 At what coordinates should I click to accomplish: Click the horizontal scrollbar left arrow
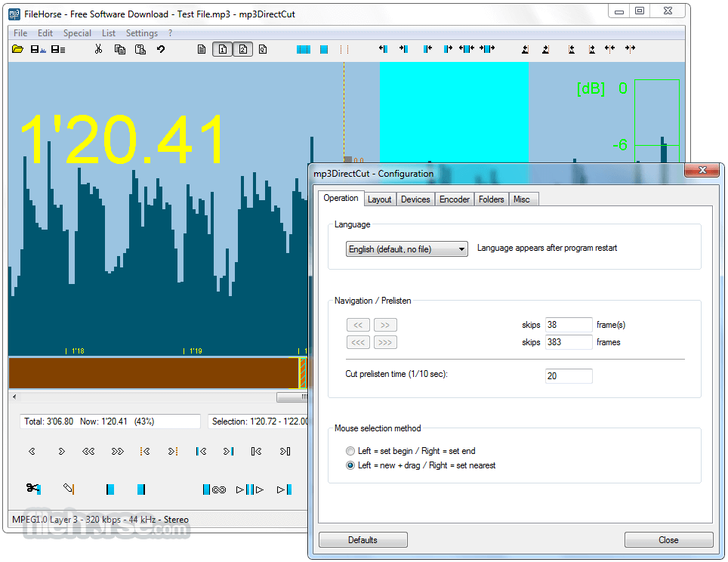tap(14, 397)
